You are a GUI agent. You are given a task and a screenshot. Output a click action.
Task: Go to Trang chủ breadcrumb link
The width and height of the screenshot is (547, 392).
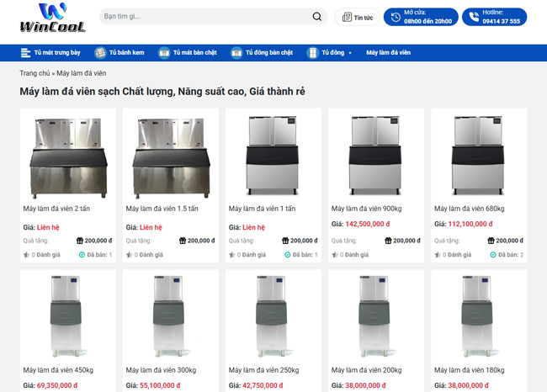pyautogui.click(x=35, y=73)
